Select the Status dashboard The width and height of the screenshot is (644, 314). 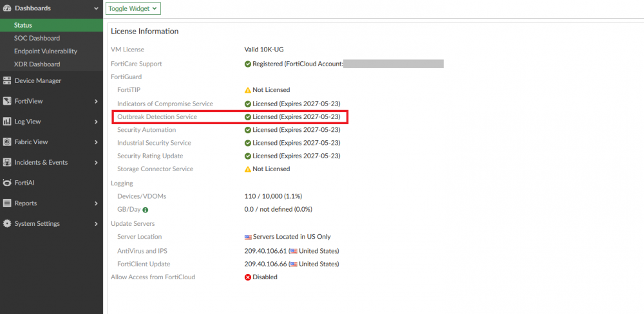52,25
